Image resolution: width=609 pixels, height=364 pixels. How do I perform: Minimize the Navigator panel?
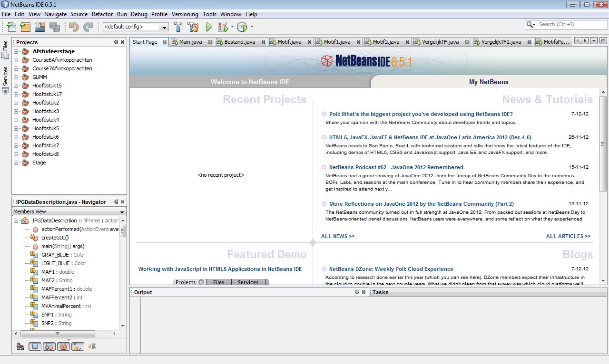[116, 201]
